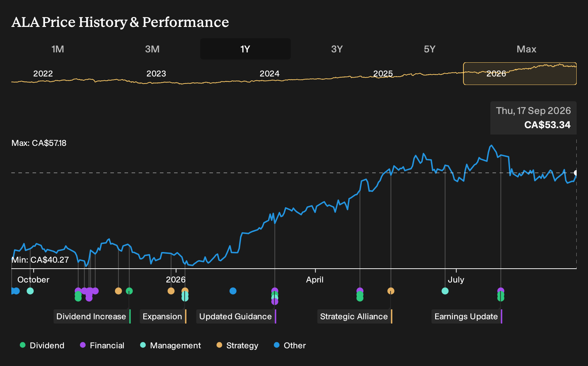Click the top purple dot above Updated Guidance
The width and height of the screenshot is (588, 366).
(275, 291)
